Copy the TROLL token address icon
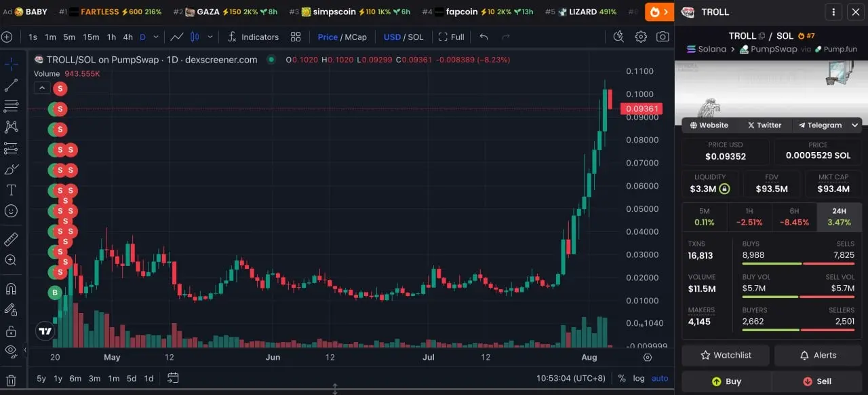The width and height of the screenshot is (868, 395). [x=762, y=36]
